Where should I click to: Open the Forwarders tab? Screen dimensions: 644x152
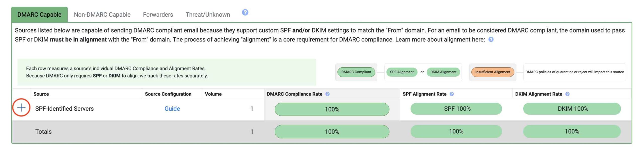(158, 15)
